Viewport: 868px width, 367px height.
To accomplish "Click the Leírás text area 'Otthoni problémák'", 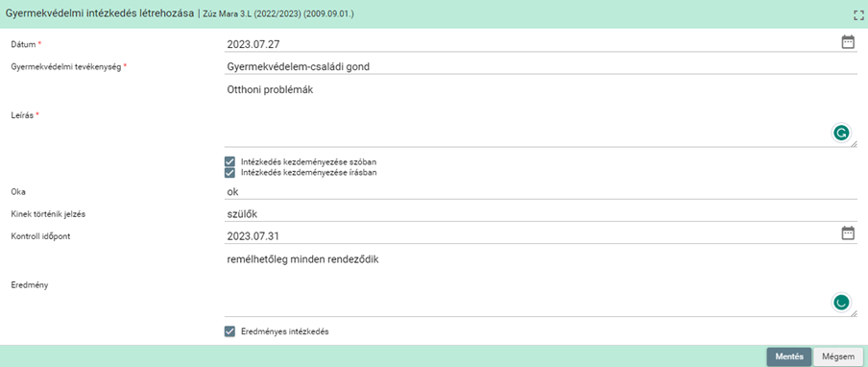I will point(541,113).
